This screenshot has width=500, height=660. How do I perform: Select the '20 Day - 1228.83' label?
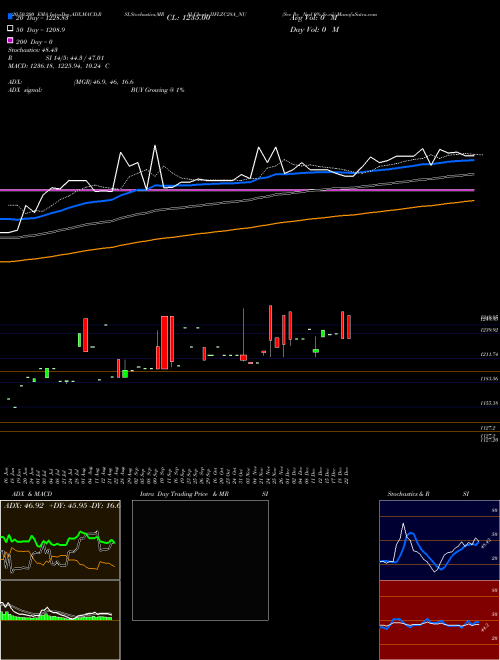tap(42, 19)
